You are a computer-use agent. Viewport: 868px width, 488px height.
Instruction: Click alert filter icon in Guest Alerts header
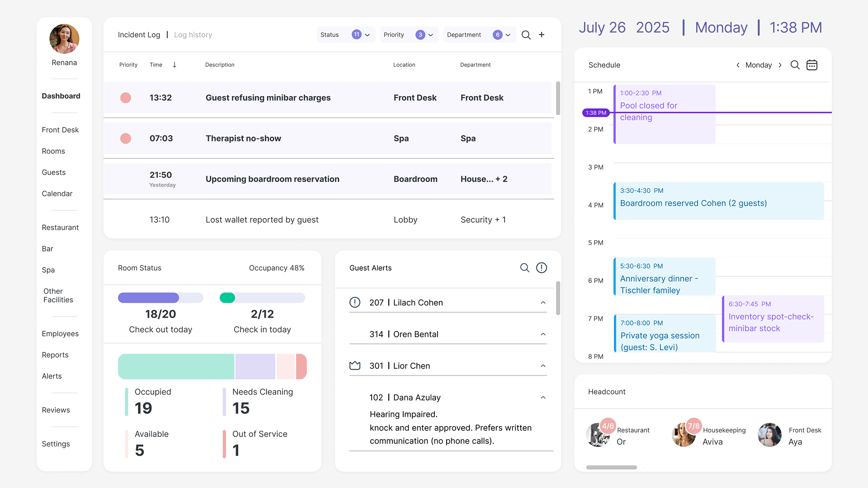click(x=542, y=268)
